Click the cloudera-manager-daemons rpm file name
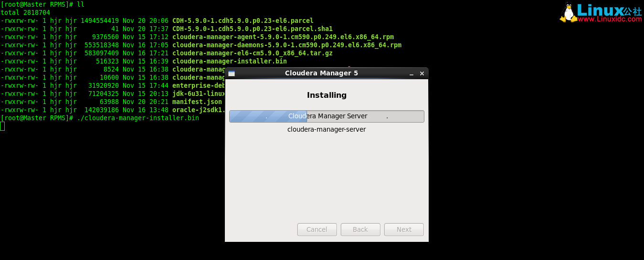 286,45
